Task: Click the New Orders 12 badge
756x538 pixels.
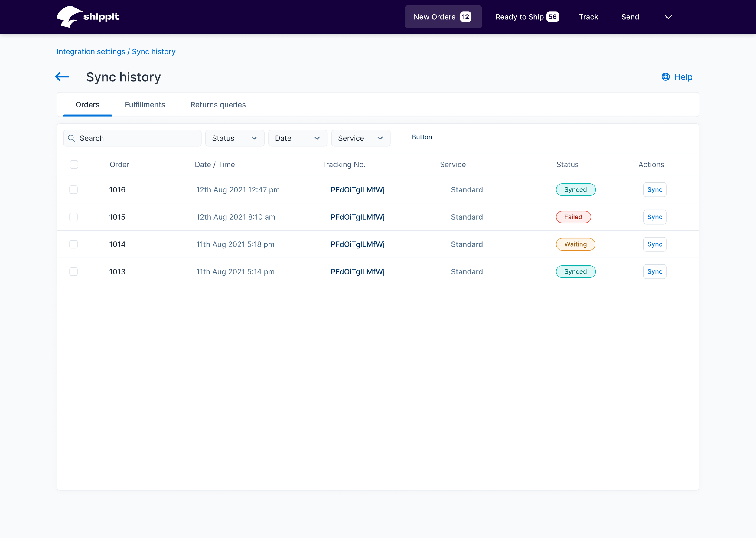Action: (465, 17)
